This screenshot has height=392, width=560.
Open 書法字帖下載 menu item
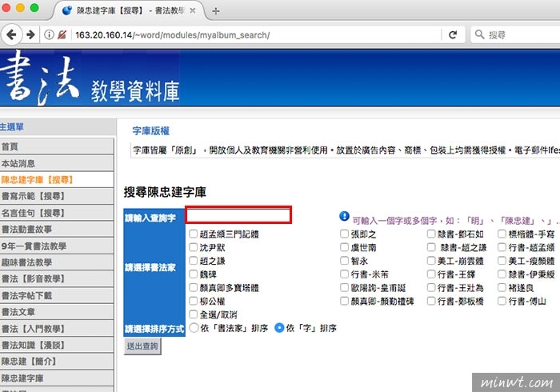pyautogui.click(x=57, y=296)
